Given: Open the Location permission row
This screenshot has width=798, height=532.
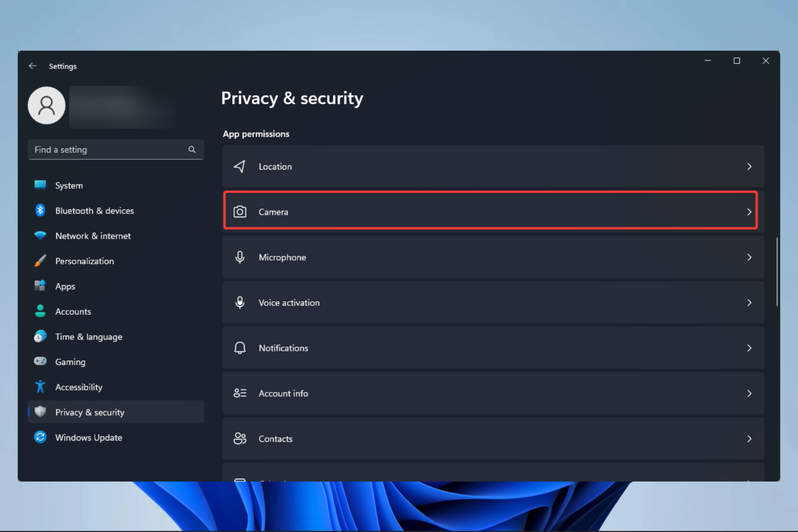Looking at the screenshot, I should [x=493, y=167].
